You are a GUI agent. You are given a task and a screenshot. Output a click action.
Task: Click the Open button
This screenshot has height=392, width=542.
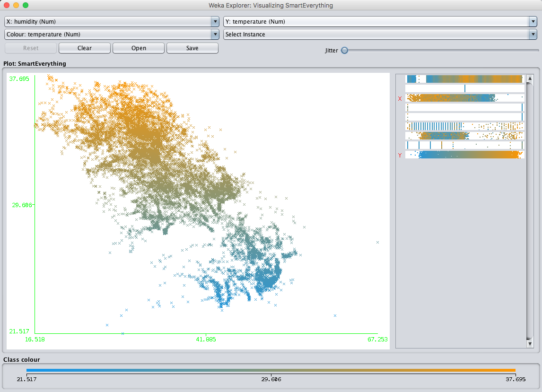pos(139,48)
